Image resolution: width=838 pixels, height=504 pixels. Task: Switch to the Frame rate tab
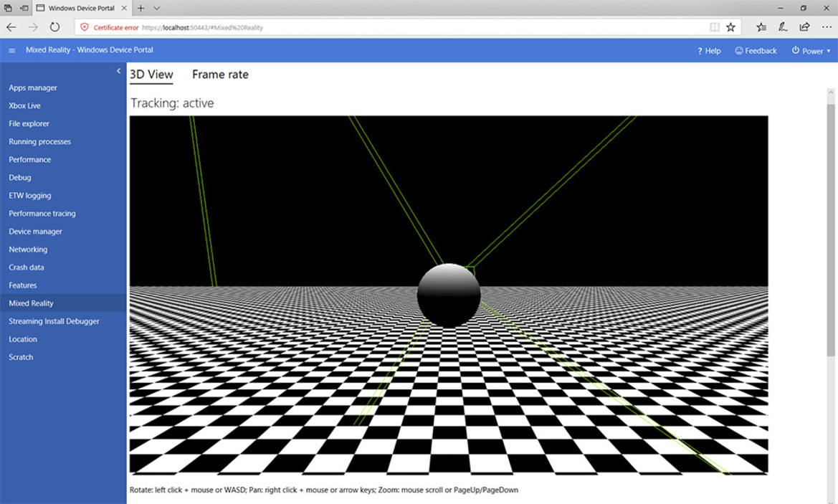coord(220,75)
